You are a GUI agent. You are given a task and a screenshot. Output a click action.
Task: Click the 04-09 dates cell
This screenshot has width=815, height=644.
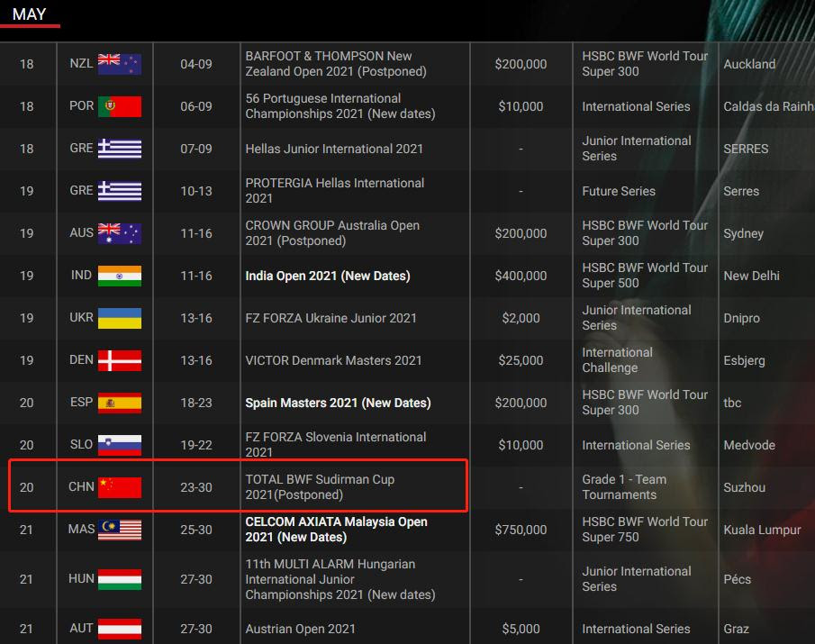click(196, 64)
